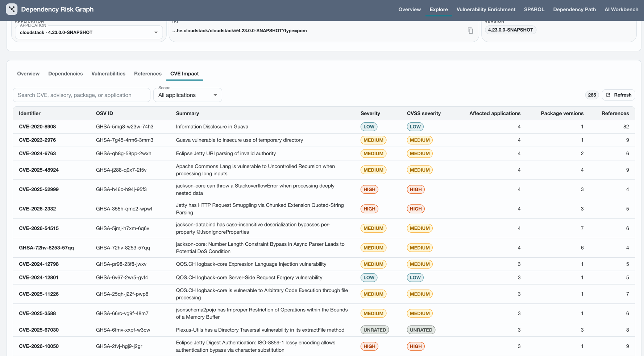Click the jsonschema2pojo summary for CVE-2025-3588
Screen dimensions: 644x356
click(x=262, y=314)
